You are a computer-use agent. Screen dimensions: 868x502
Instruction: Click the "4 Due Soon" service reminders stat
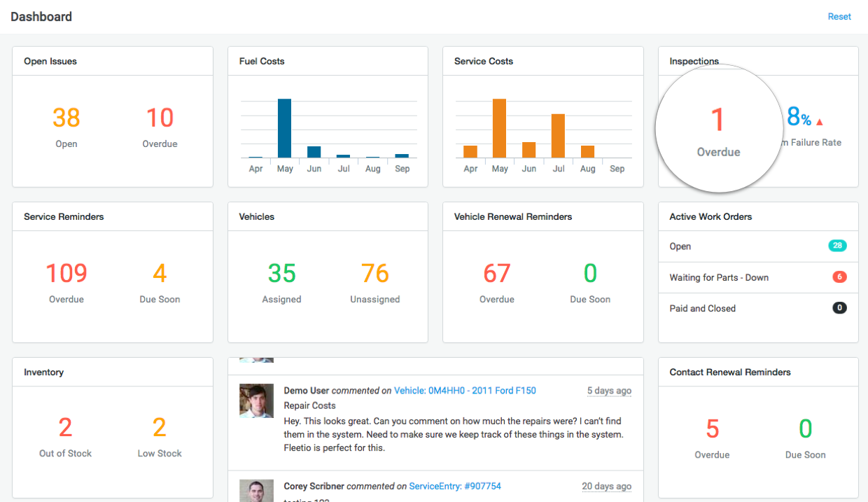[159, 273]
